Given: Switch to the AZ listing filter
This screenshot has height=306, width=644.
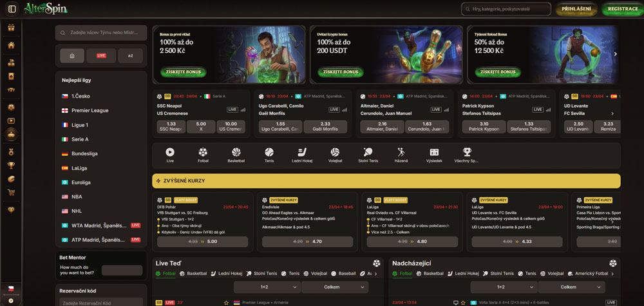Looking at the screenshot, I should point(130,55).
